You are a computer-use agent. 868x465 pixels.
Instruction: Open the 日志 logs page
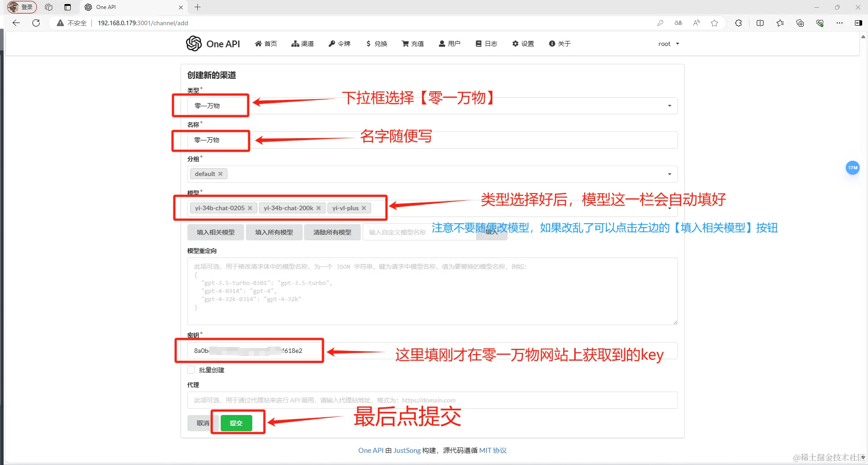486,44
